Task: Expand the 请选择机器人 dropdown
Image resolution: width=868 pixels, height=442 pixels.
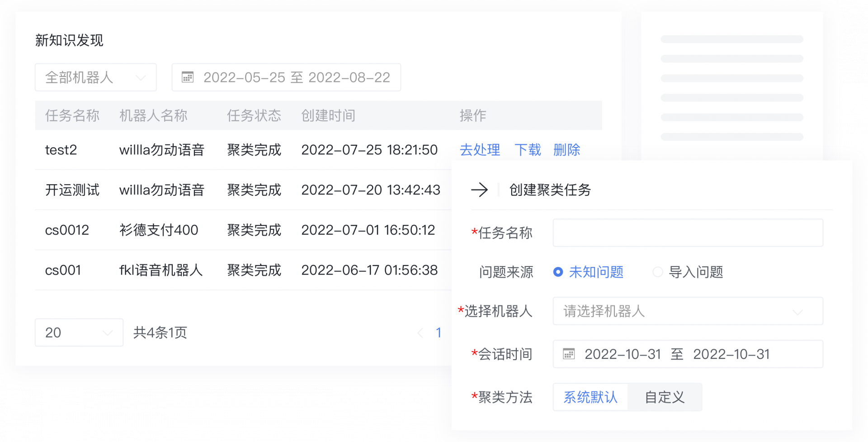Action: click(x=688, y=311)
